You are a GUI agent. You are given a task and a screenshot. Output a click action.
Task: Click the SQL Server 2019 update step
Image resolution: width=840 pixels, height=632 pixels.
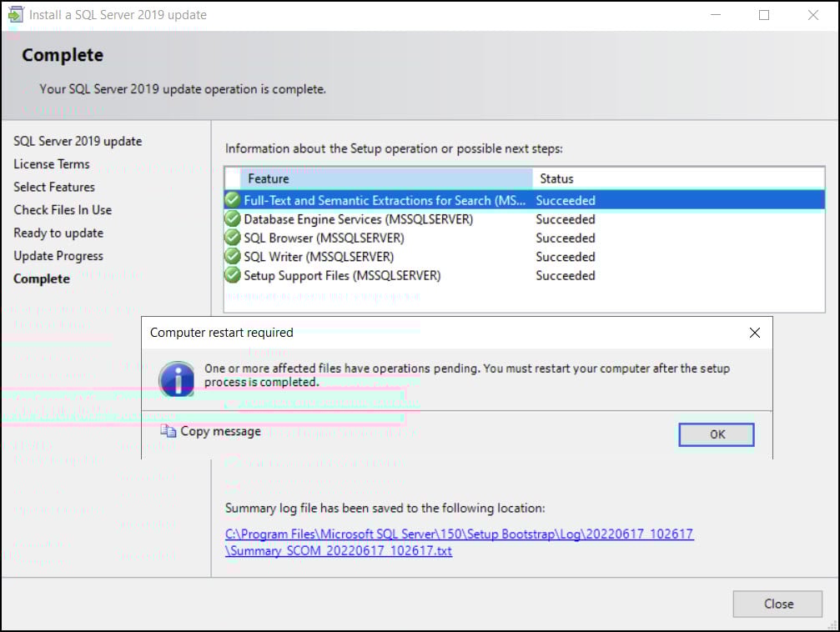78,141
